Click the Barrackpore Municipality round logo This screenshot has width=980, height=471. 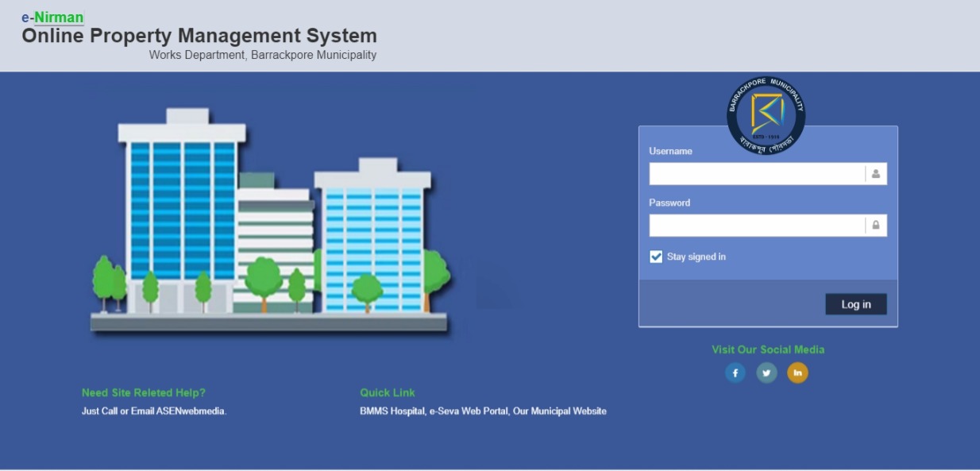(x=766, y=115)
